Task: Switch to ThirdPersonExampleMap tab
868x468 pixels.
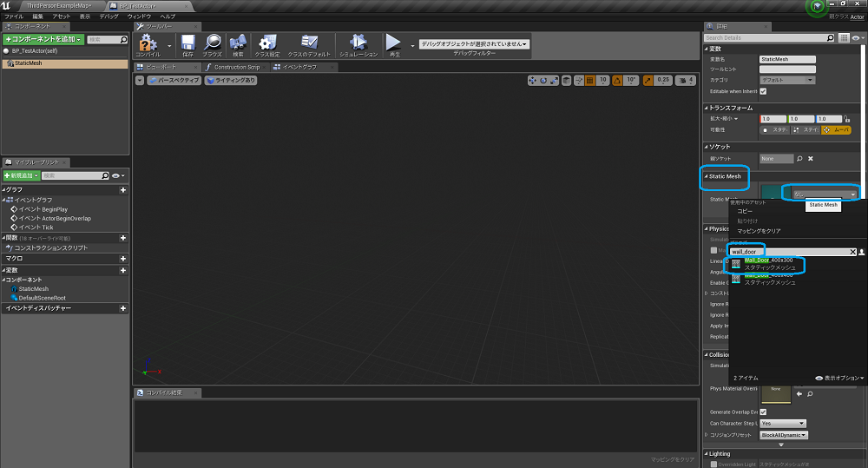Action: pyautogui.click(x=59, y=5)
